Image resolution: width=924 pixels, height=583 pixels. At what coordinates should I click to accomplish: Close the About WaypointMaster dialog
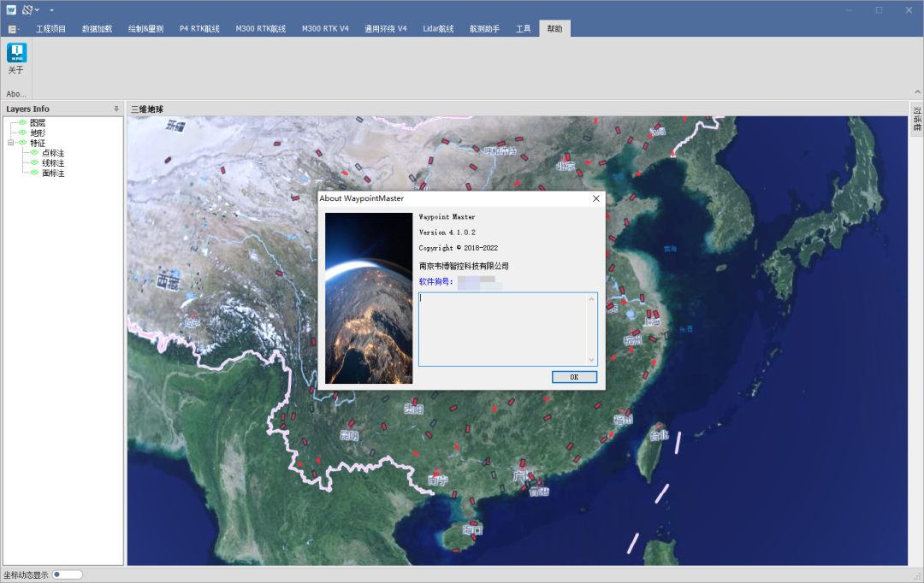[x=595, y=198]
